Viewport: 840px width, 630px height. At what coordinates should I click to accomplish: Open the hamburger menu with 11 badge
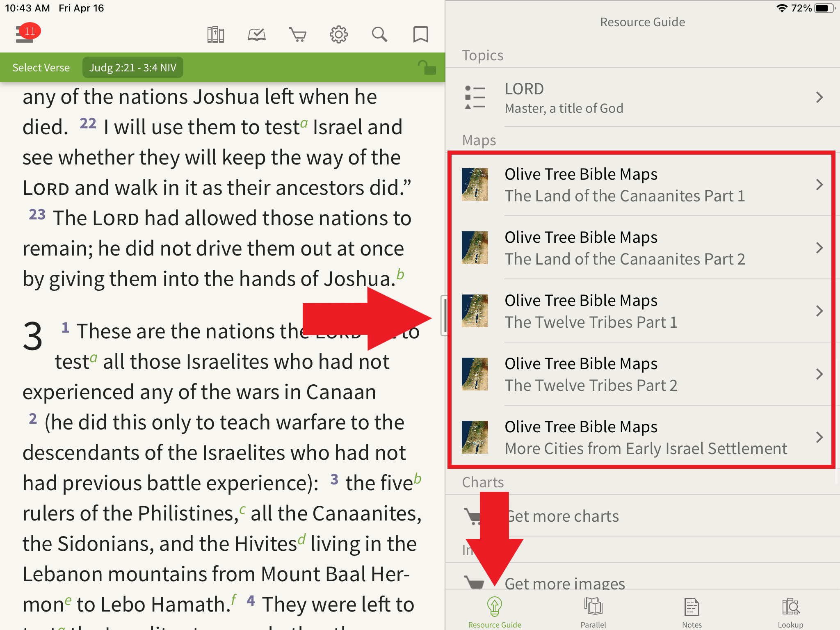[x=25, y=34]
